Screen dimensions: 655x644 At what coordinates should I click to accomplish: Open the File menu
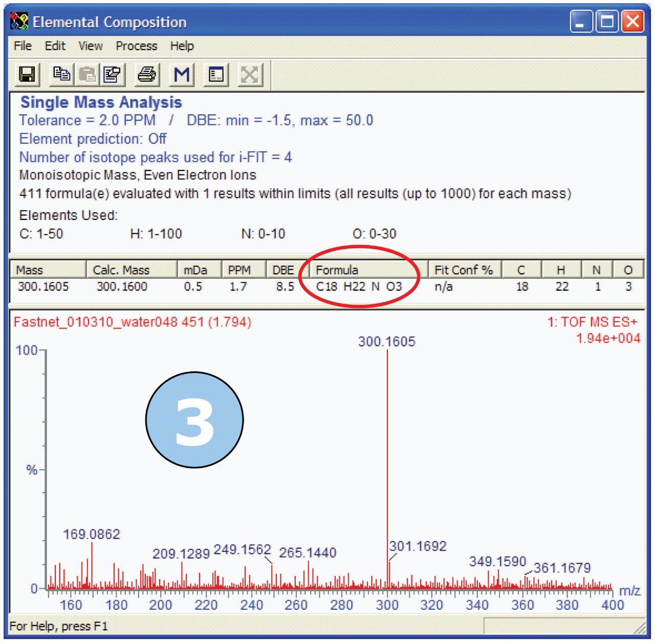point(23,46)
